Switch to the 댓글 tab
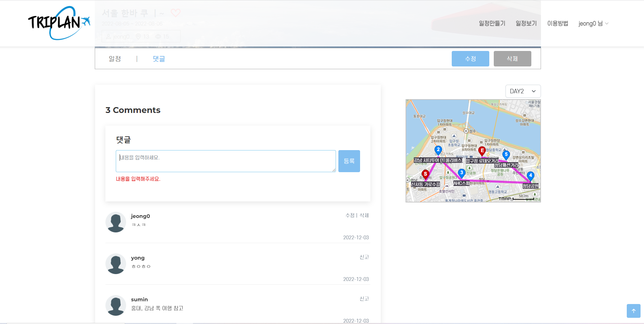Screen dimensions: 644x324 coord(159,59)
